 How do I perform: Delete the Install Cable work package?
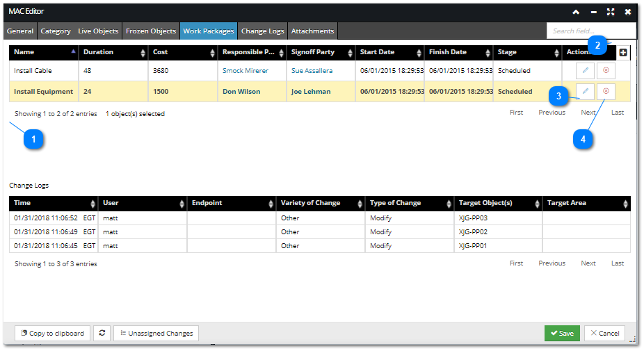tap(606, 71)
